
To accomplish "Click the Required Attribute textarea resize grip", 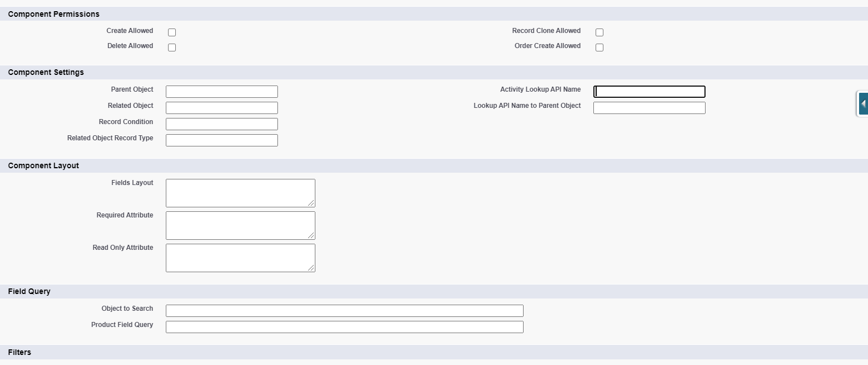I will pos(311,236).
